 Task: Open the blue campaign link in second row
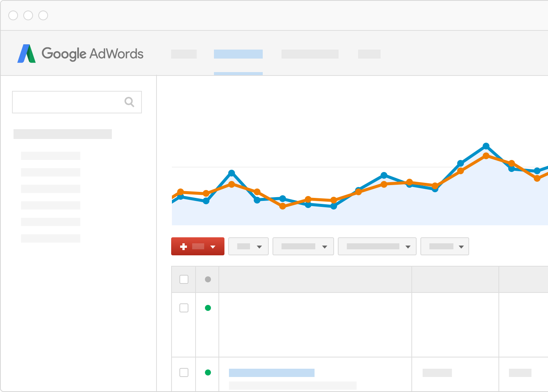pos(272,373)
